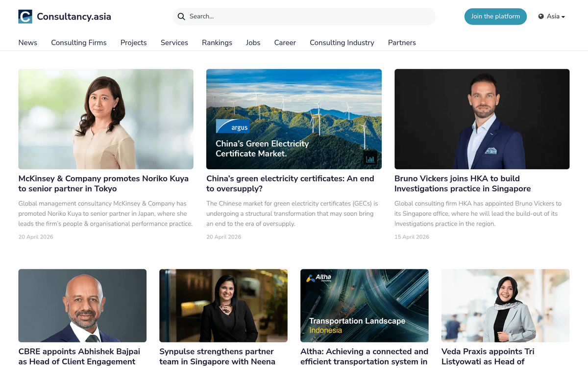Click the Join the platform button
The height and width of the screenshot is (368, 588).
(495, 17)
